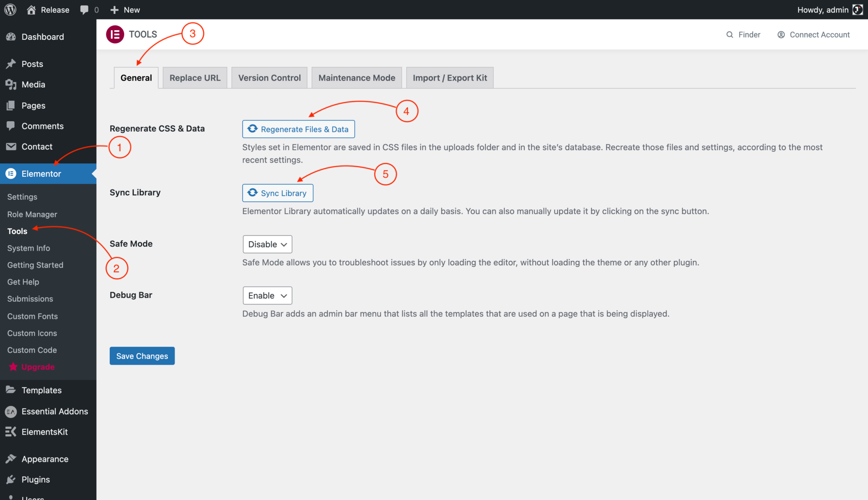Screen dimensions: 868x500
Task: Click the Upgrade link under Elementor
Action: coord(38,367)
